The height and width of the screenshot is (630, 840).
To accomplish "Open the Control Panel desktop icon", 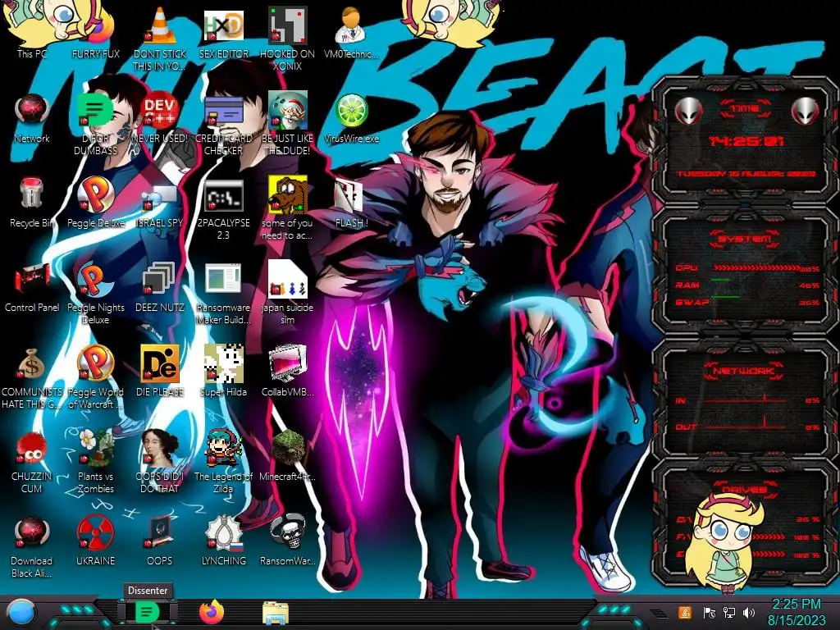I will coord(32,286).
